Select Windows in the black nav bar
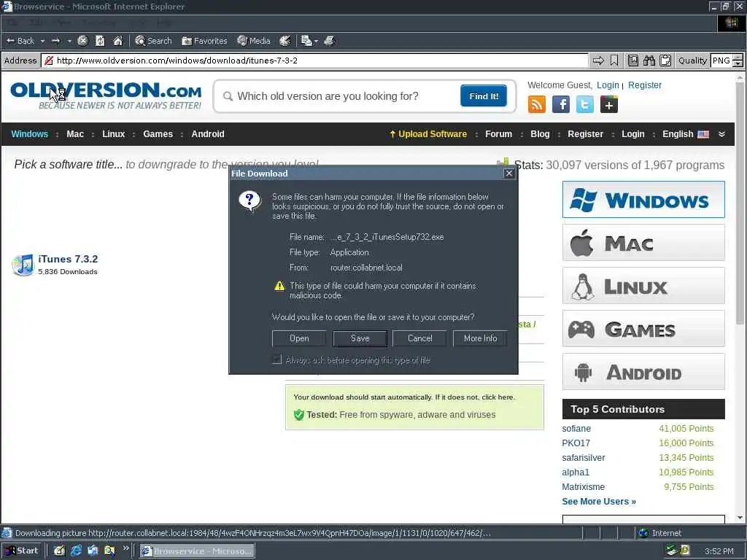 pos(29,134)
